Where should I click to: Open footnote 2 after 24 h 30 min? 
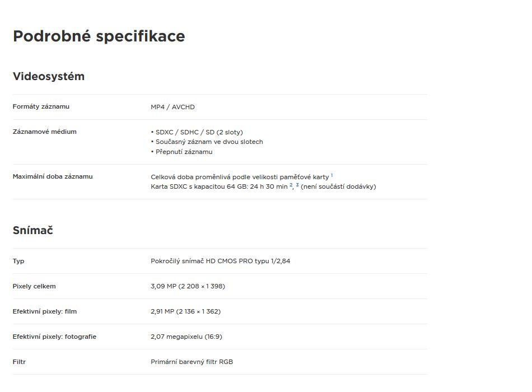tap(291, 185)
